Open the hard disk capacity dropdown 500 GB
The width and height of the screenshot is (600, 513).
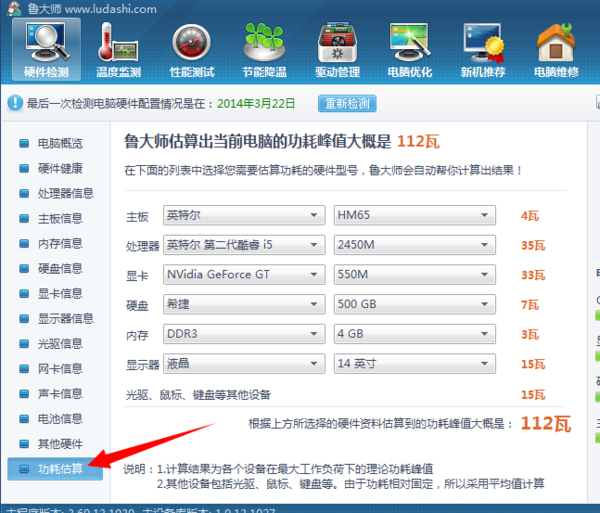coord(413,304)
